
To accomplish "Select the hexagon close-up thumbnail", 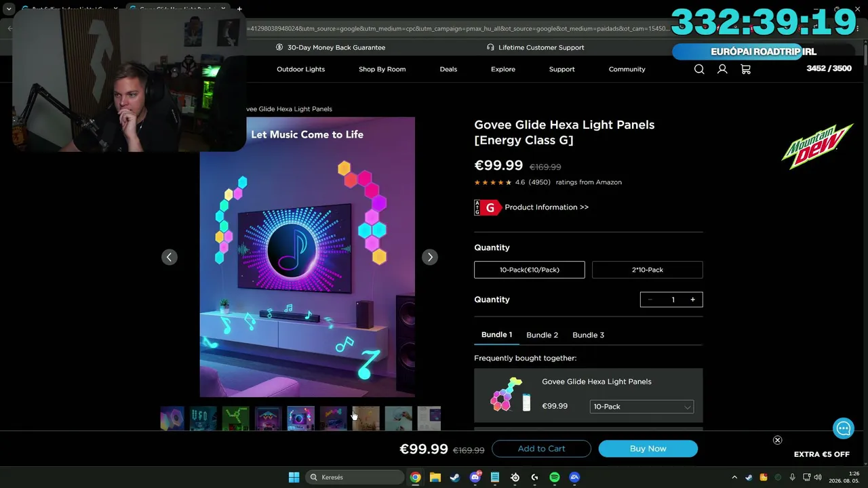I will (172, 418).
